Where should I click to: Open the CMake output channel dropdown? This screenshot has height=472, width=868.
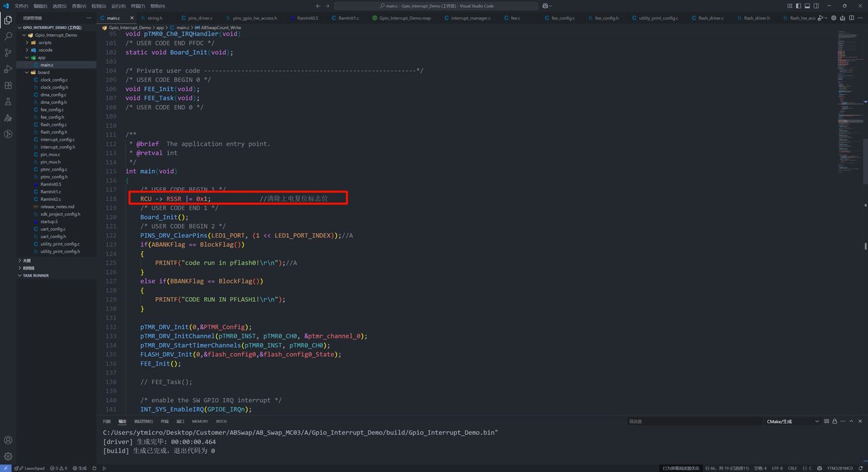click(x=791, y=421)
